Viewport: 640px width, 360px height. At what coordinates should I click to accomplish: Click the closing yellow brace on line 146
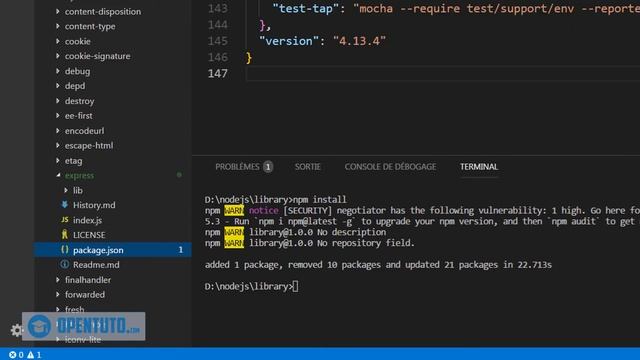[249, 58]
